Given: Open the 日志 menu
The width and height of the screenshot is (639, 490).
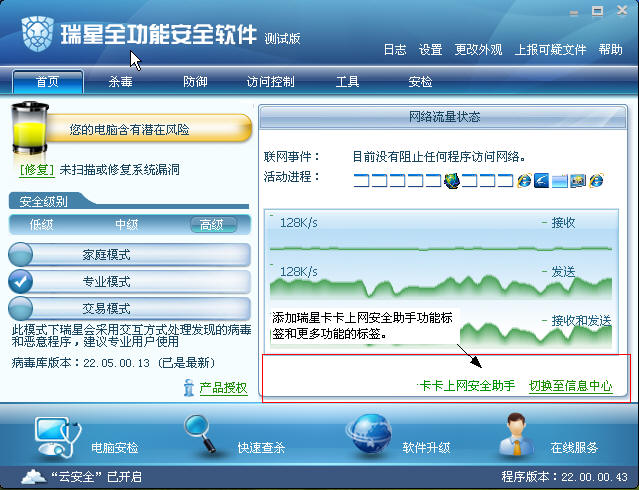Looking at the screenshot, I should pyautogui.click(x=395, y=50).
